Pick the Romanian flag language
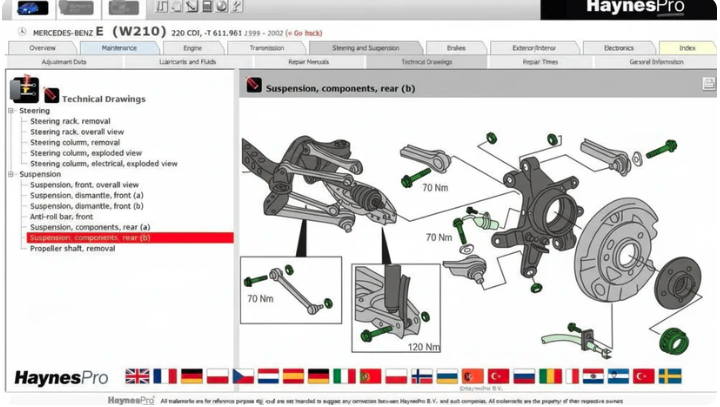 click(550, 376)
